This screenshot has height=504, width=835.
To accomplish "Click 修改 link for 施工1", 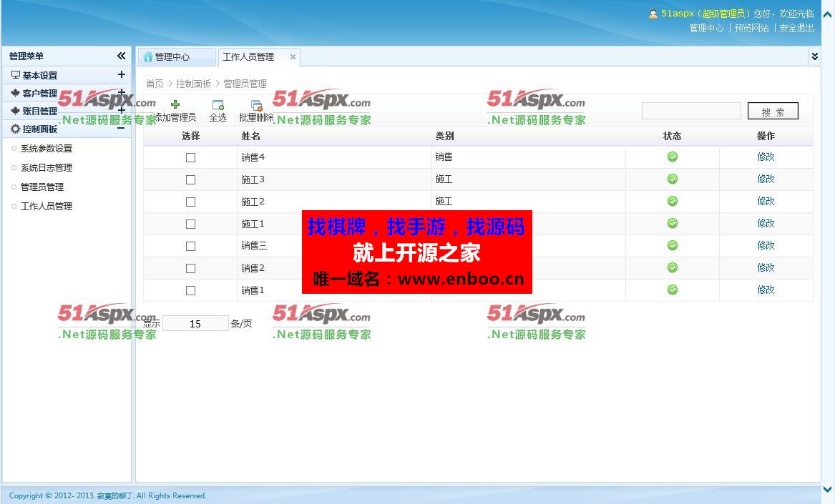I will tap(766, 223).
